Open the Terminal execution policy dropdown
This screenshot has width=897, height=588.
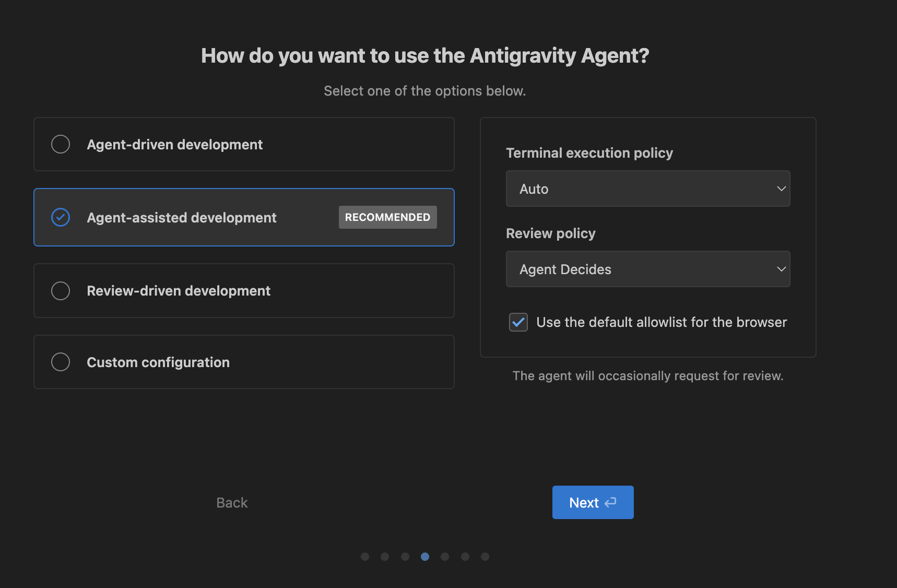[x=647, y=189]
